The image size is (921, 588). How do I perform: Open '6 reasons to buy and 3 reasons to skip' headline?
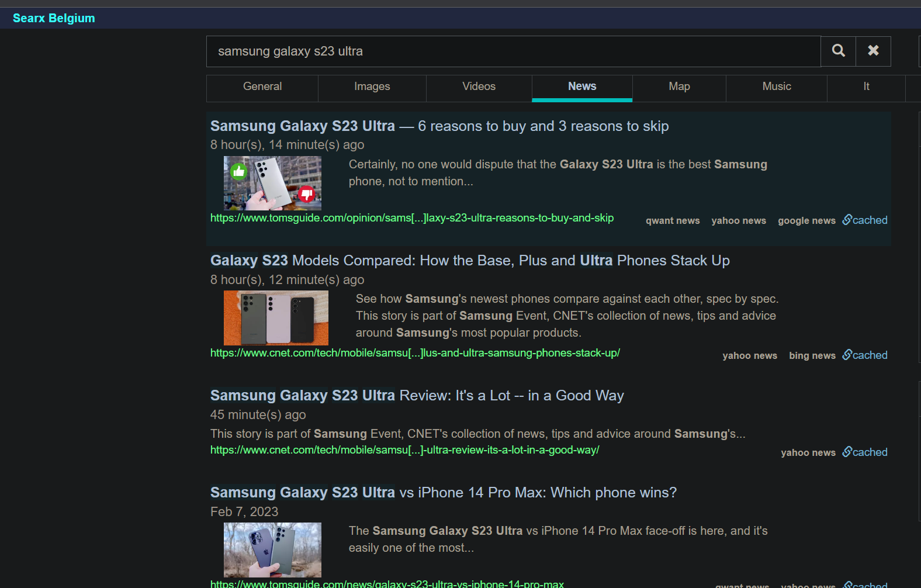(x=439, y=126)
